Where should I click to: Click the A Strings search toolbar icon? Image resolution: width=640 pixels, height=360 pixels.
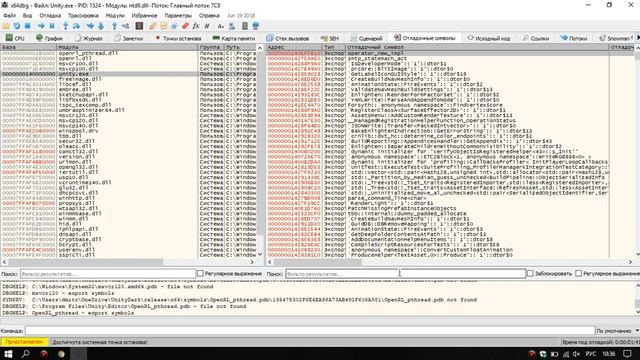[x=221, y=26]
